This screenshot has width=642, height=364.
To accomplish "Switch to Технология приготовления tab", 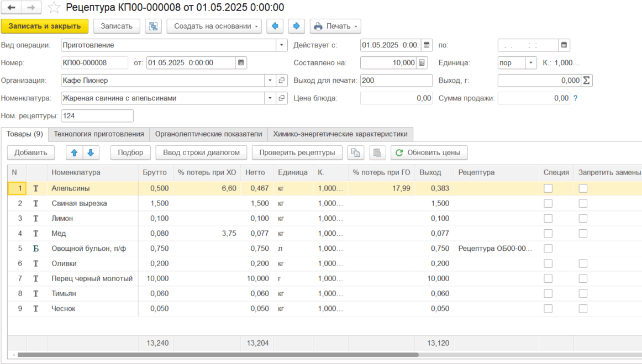I will click(x=99, y=134).
